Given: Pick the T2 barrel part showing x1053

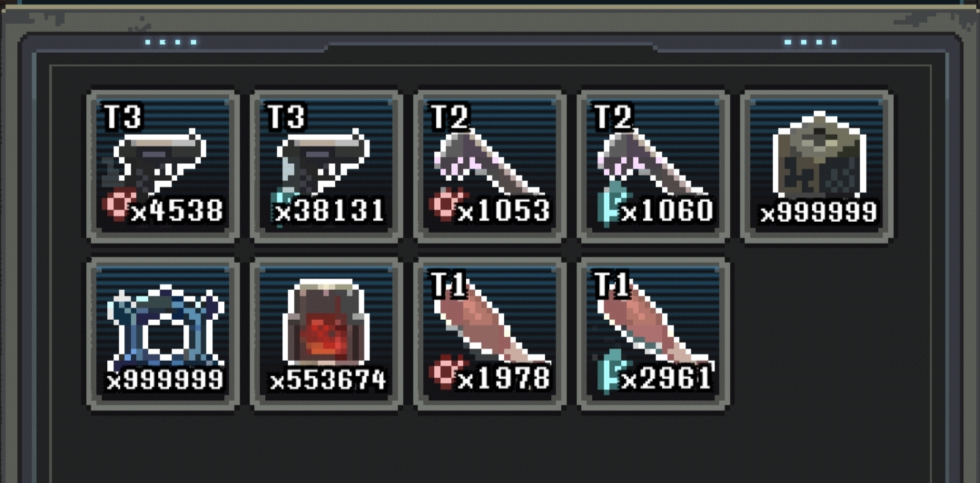Looking at the screenshot, I should pos(490,166).
